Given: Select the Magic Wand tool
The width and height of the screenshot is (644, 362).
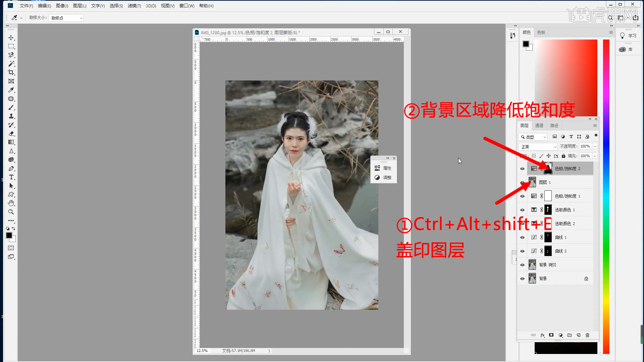Looking at the screenshot, I should [11, 64].
